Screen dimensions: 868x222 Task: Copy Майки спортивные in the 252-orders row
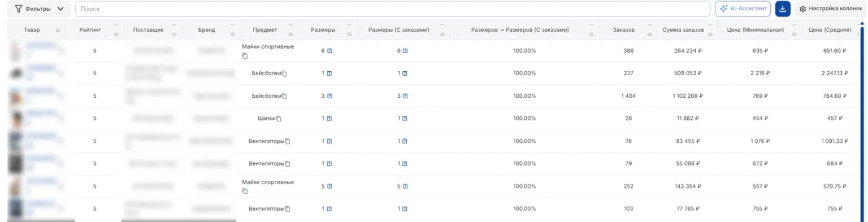pyautogui.click(x=245, y=191)
